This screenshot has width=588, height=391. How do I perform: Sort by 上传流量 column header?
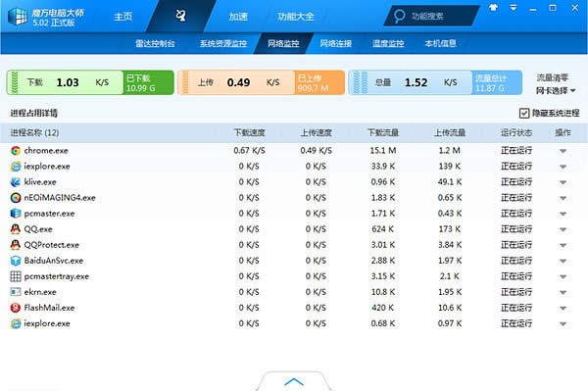coord(450,132)
